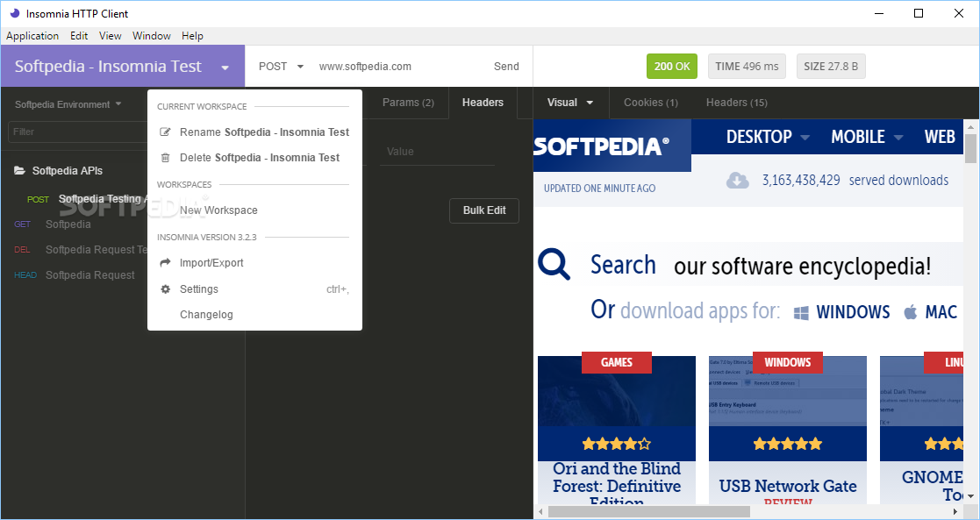Open the Help menu
This screenshot has width=980, height=520.
192,36
